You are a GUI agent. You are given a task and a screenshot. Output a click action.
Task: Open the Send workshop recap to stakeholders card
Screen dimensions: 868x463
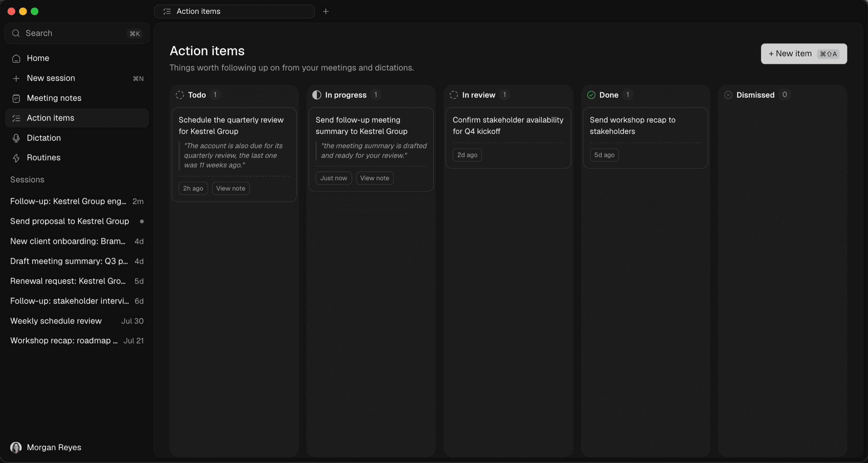[x=645, y=138]
